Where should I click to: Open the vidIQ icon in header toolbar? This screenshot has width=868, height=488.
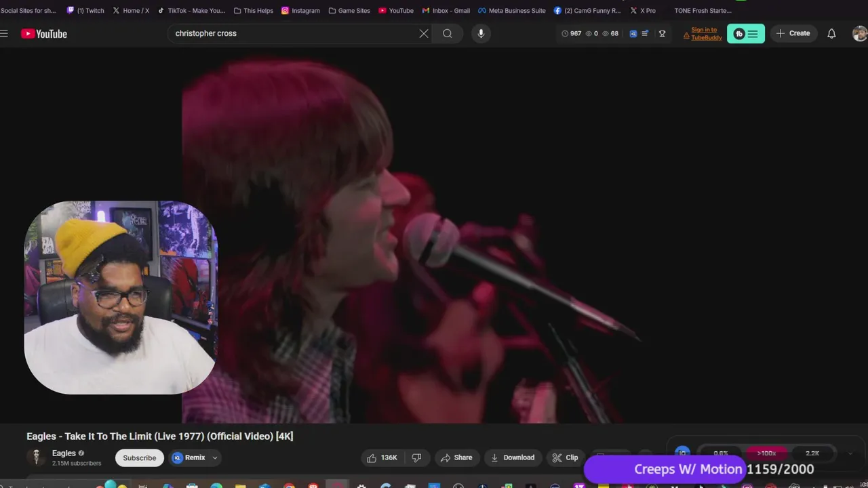633,33
